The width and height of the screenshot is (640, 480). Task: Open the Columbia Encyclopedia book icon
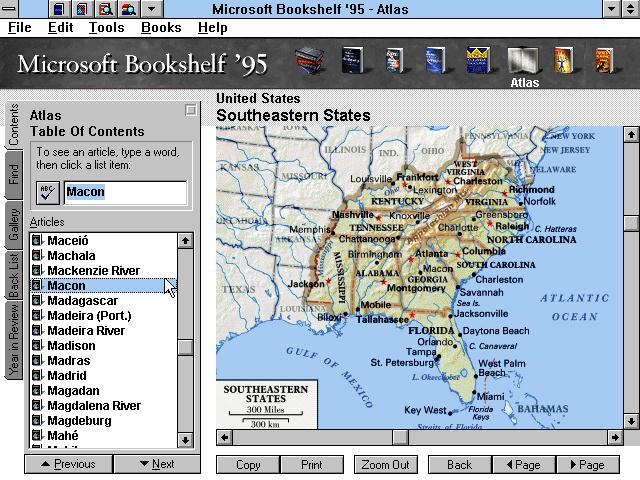(x=478, y=60)
